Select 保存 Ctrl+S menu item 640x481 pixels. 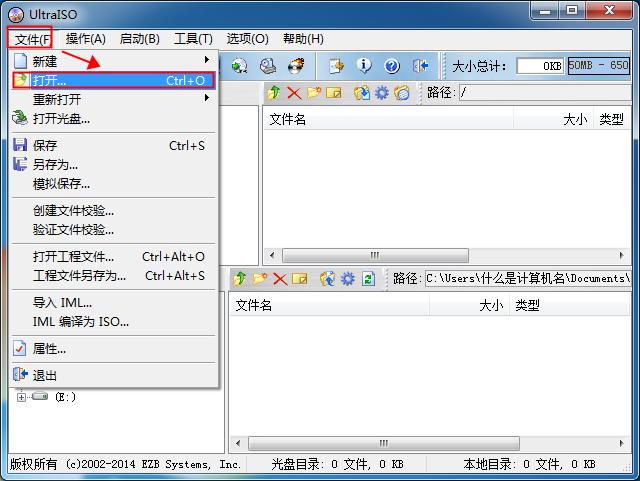tap(114, 145)
